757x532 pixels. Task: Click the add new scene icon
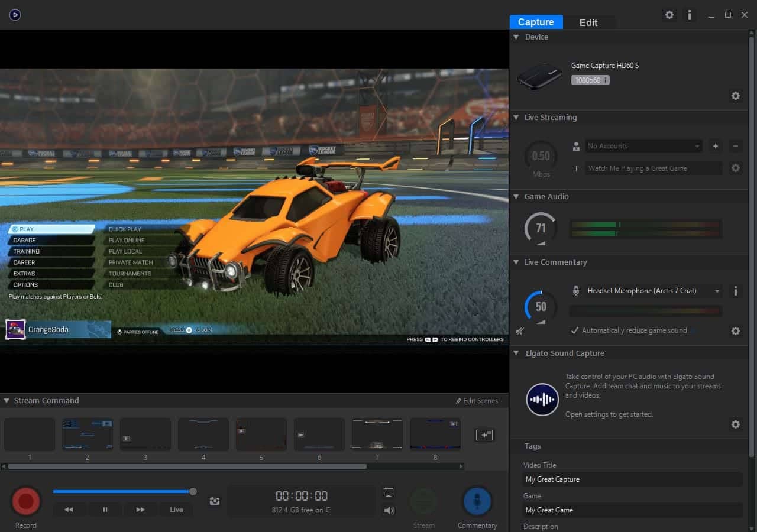[484, 435]
